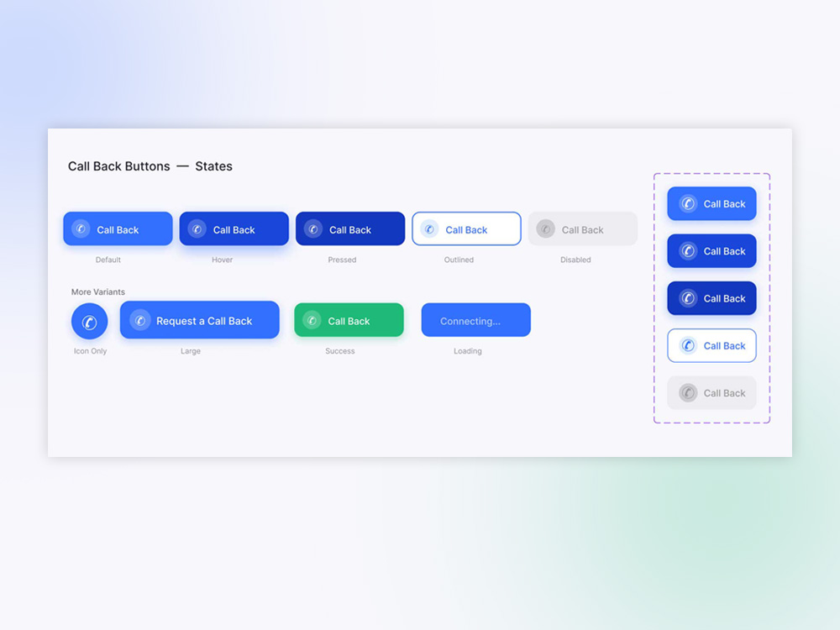The height and width of the screenshot is (630, 840).
Task: Click the Default state Call Back button text
Action: tap(118, 230)
